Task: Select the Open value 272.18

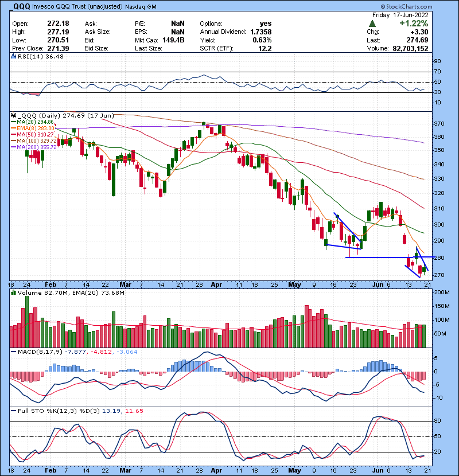Action: click(x=58, y=24)
